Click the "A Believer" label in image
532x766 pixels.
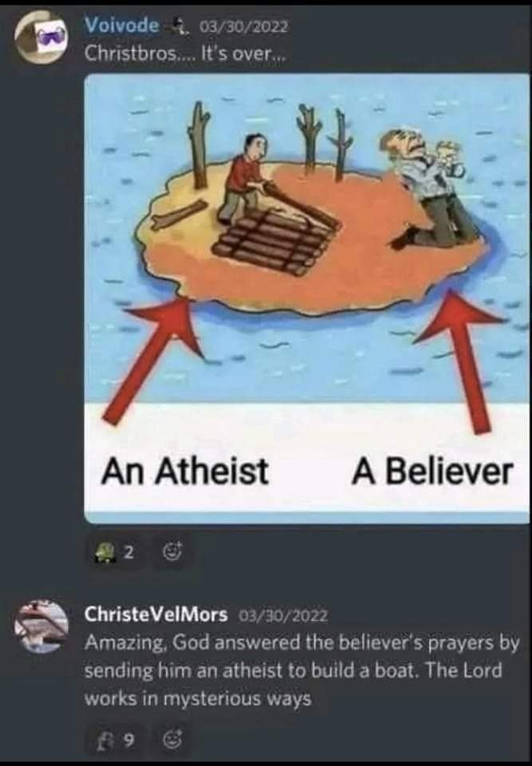tap(432, 472)
